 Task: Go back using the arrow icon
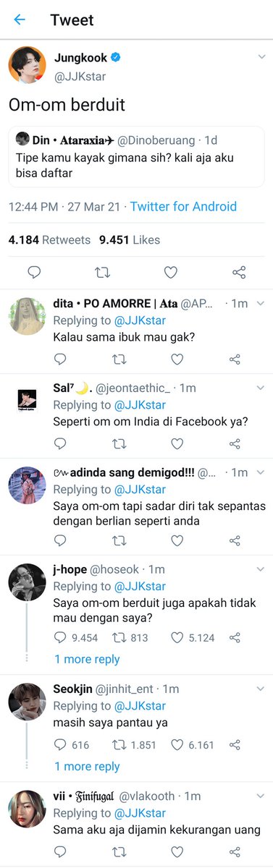coord(20,20)
